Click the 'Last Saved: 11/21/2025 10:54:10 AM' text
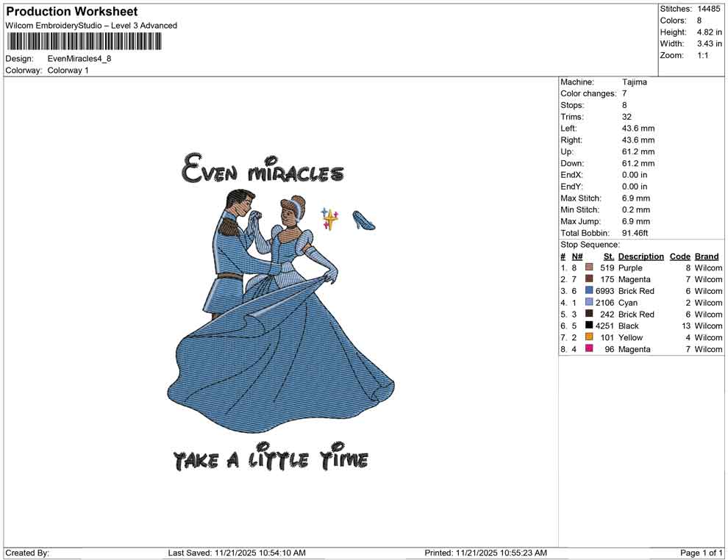The width and height of the screenshot is (728, 560). coord(237,553)
